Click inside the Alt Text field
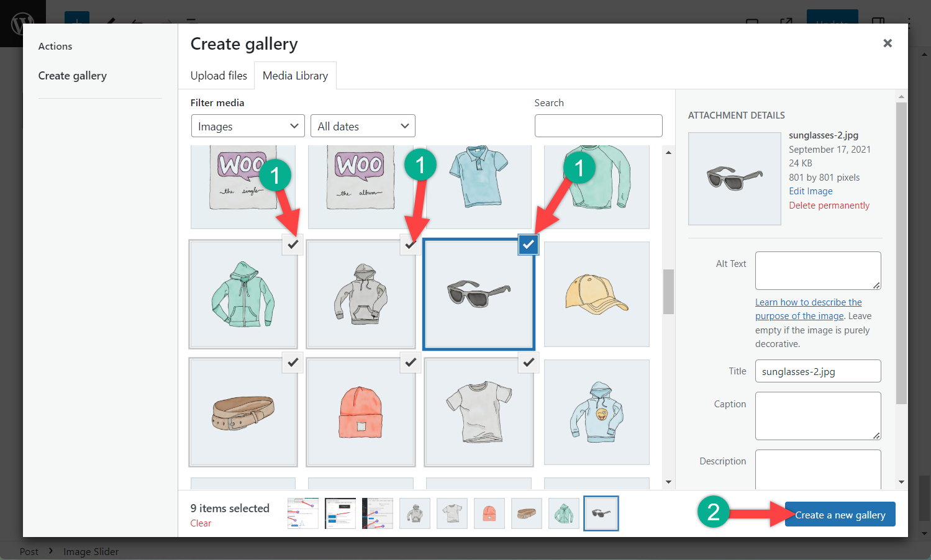The height and width of the screenshot is (560, 931). pos(817,270)
